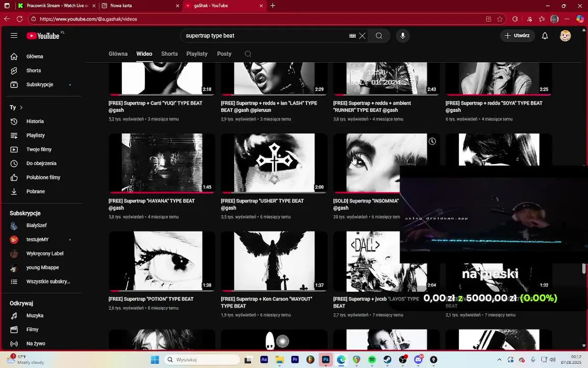Open the account avatar menu
Screen dimensions: 588x368
(565, 36)
